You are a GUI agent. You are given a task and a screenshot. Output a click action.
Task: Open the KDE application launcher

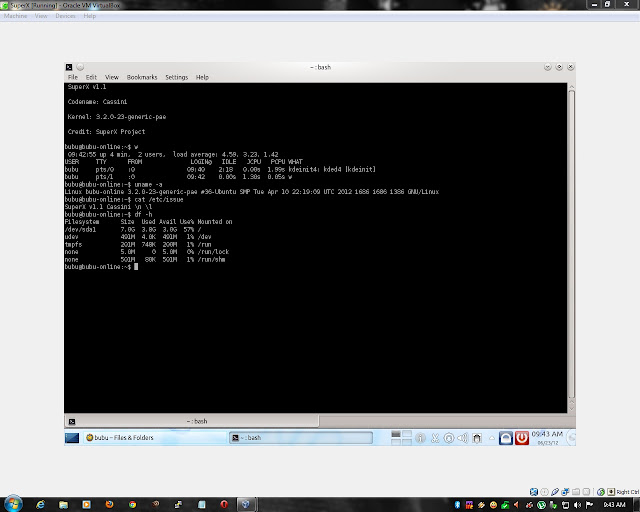pos(72,438)
